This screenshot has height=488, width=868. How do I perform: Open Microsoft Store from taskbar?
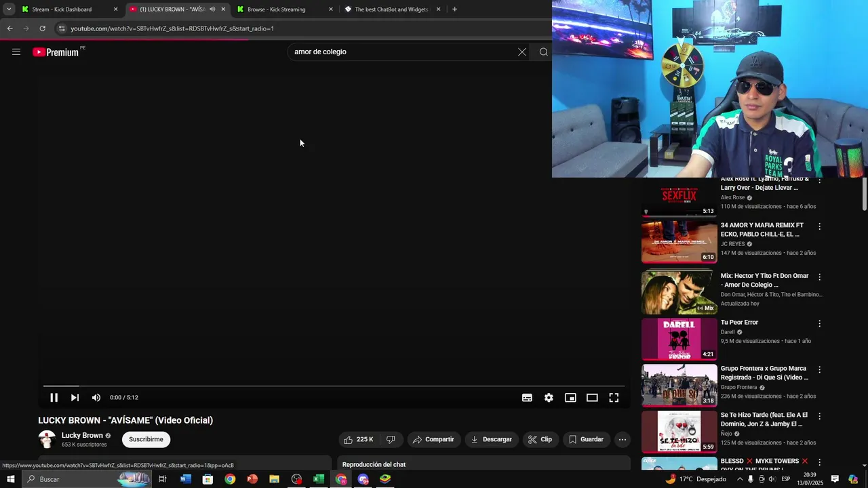(208, 479)
